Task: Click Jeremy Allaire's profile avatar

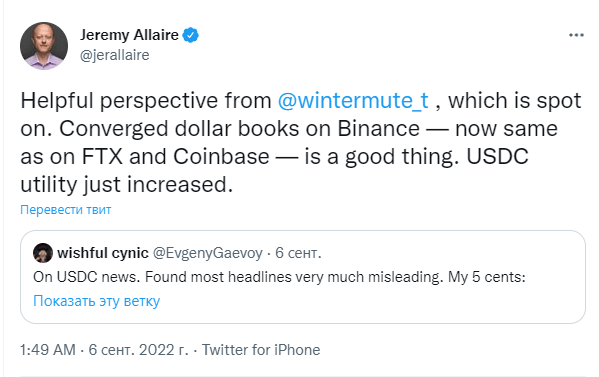Action: click(x=44, y=46)
